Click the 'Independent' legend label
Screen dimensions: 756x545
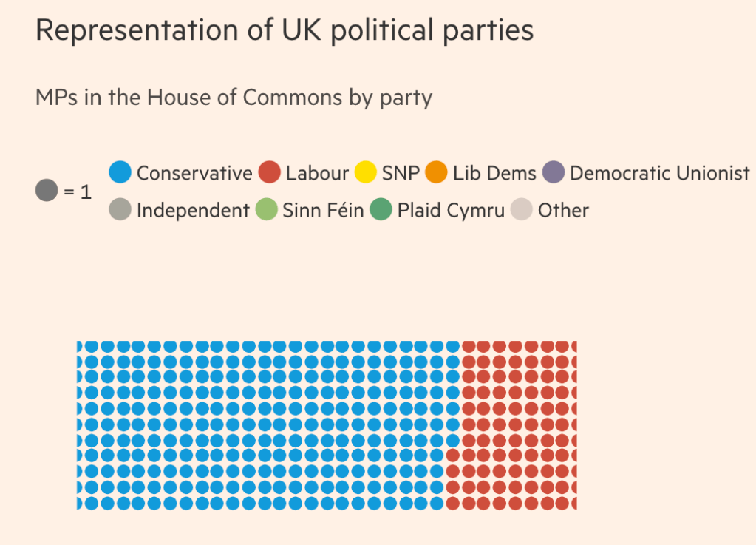[x=193, y=211]
